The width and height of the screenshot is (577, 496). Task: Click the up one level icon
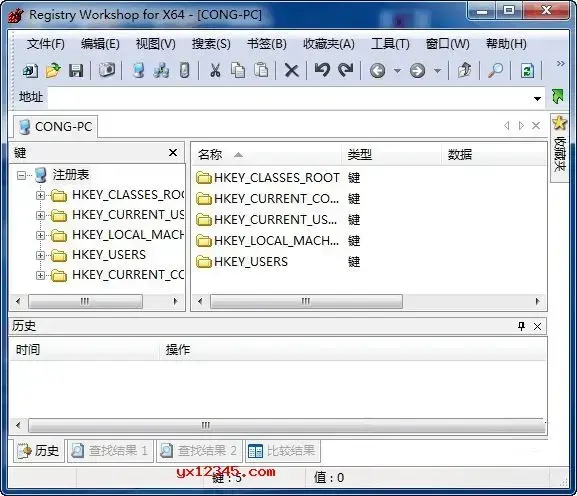[464, 70]
